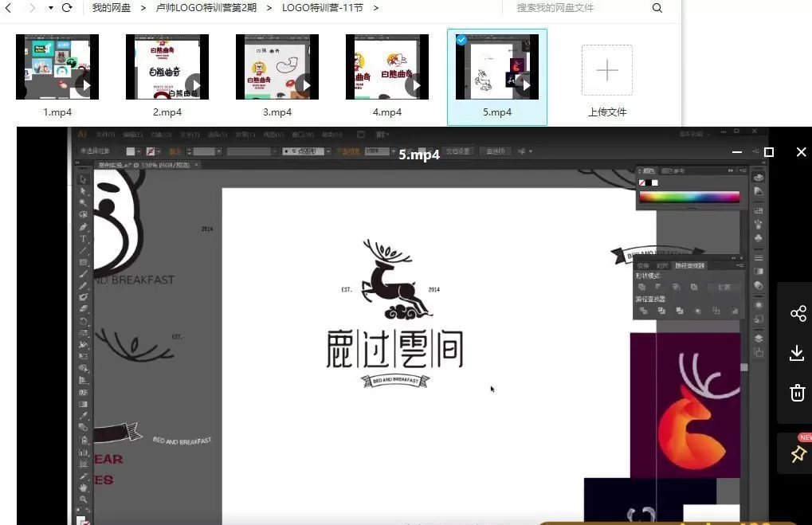Open the stroke weight dropdown in the control bar
The height and width of the screenshot is (525, 812).
tap(218, 151)
